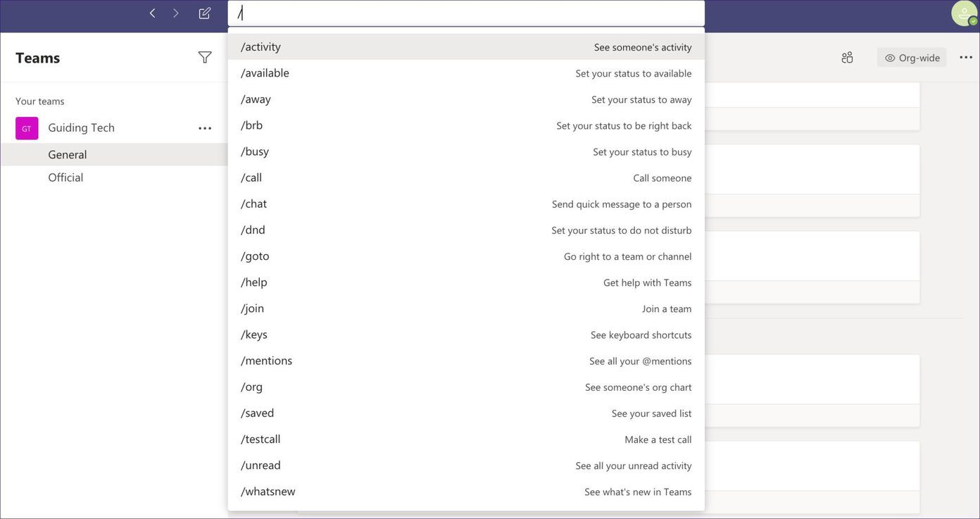Click inside the command search box
This screenshot has width=980, height=519.
(466, 13)
